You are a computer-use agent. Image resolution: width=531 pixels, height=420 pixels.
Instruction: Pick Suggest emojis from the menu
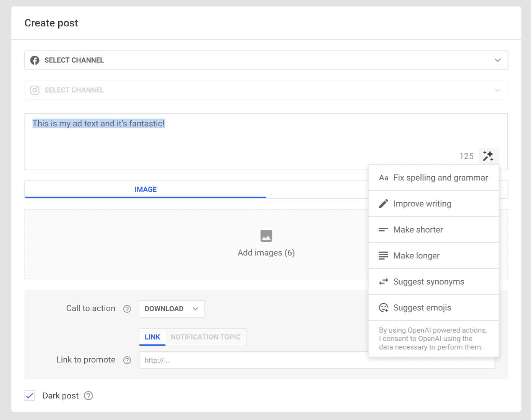point(434,308)
